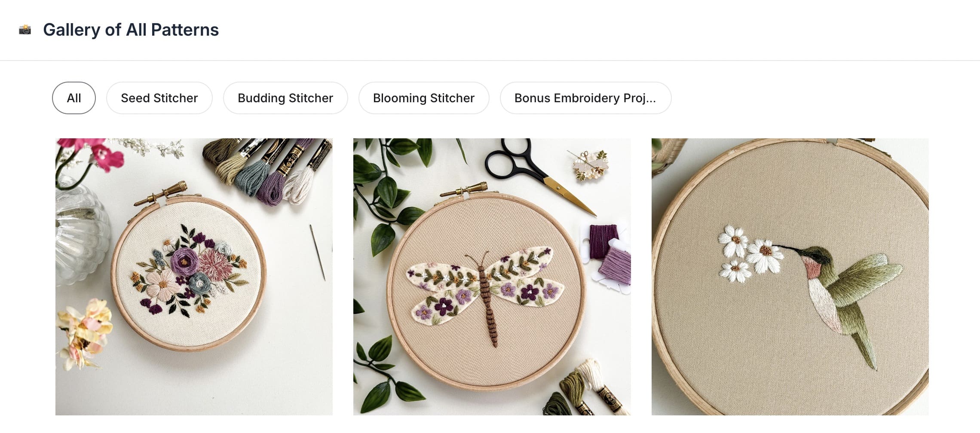Select the All filter pill
The width and height of the screenshot is (980, 433).
74,98
